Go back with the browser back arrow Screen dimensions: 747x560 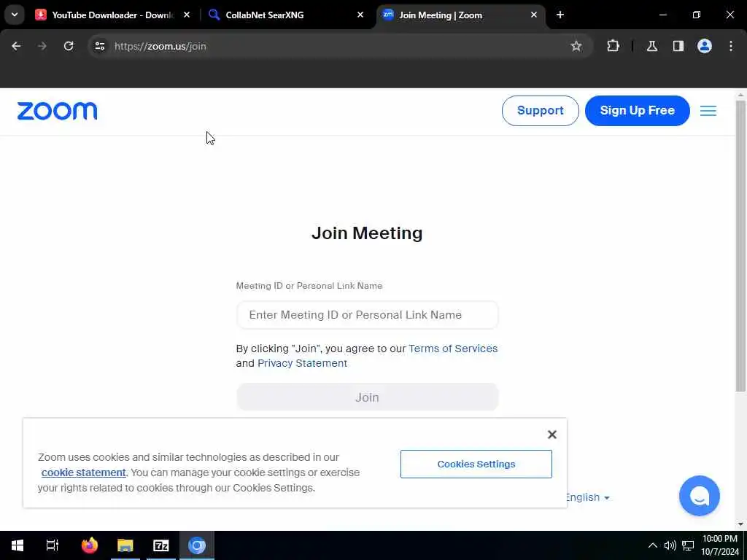16,46
